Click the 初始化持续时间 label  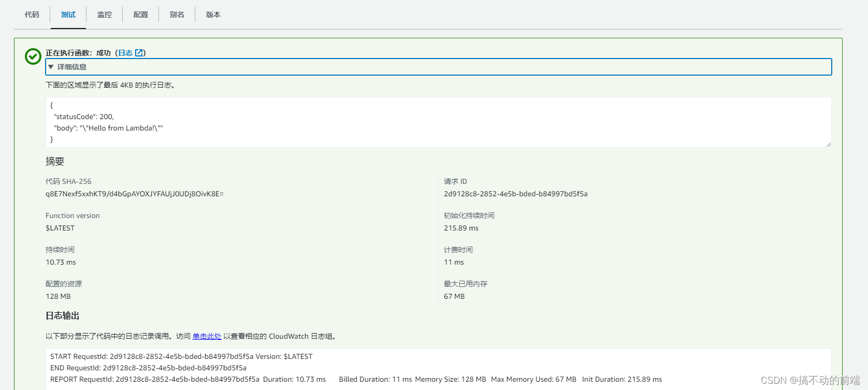[x=469, y=215]
